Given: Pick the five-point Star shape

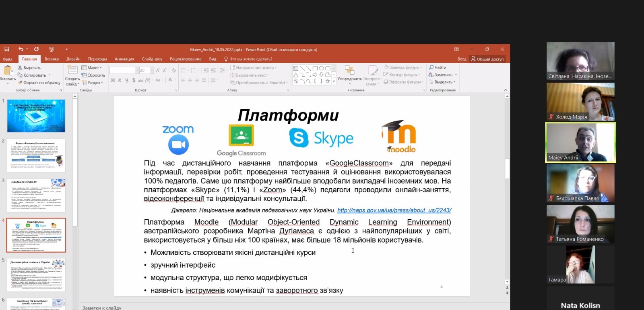Looking at the screenshot, I should pyautogui.click(x=328, y=81).
